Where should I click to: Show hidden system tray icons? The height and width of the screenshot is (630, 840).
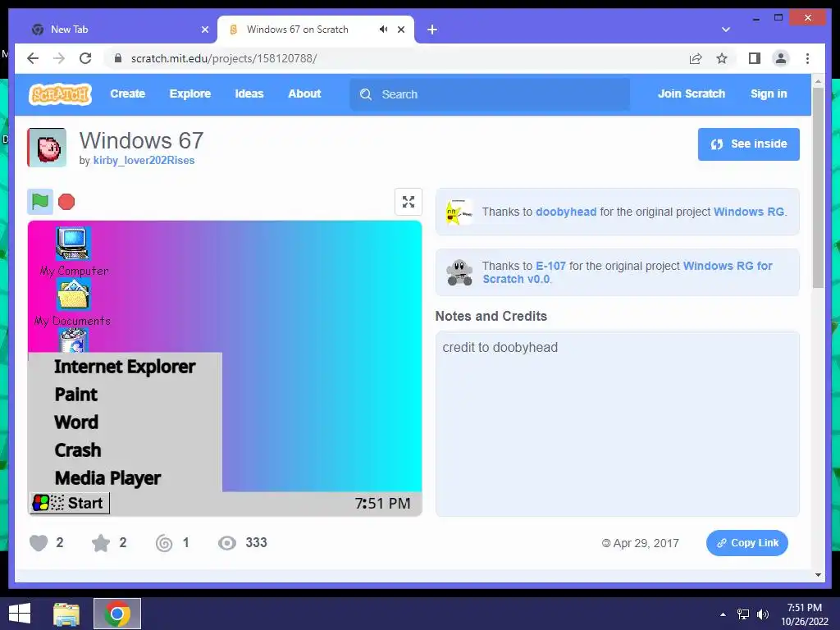723,614
